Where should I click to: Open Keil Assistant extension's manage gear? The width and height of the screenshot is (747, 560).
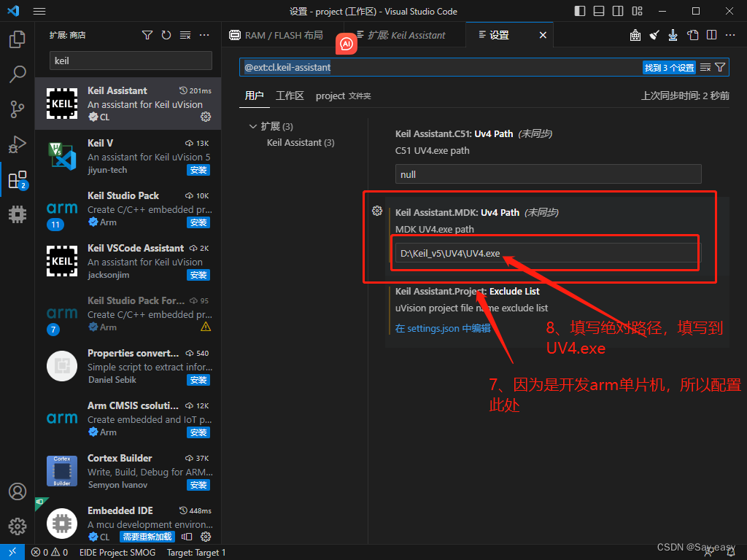click(x=206, y=117)
